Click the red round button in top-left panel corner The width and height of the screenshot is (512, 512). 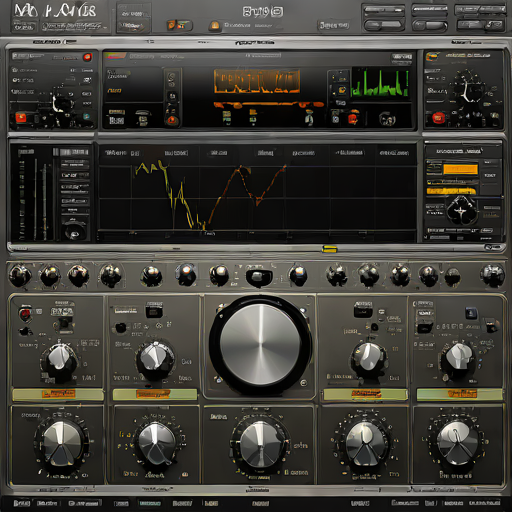coord(88,57)
